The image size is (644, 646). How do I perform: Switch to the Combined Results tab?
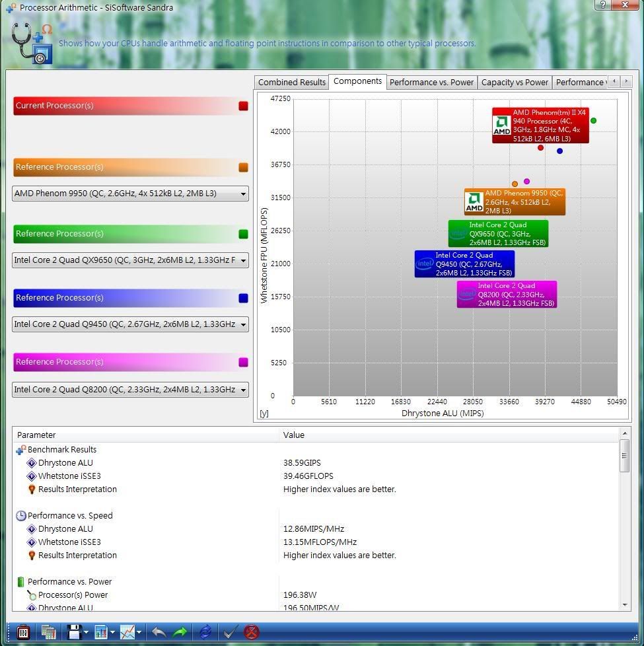(x=292, y=83)
